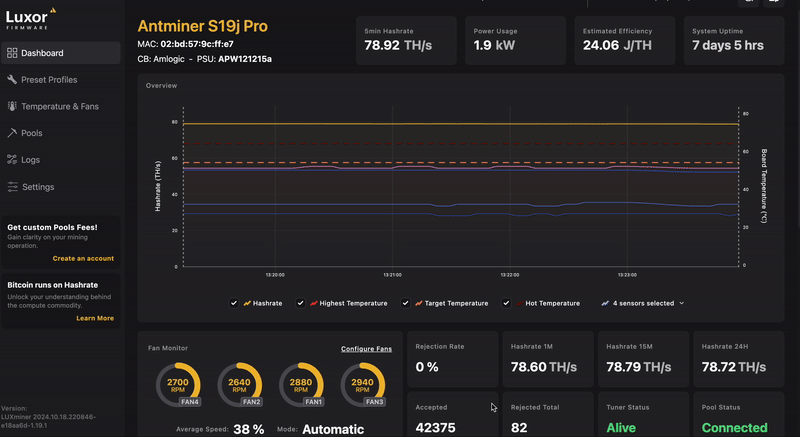Click the Get custom Pools Fees! heading

click(52, 227)
